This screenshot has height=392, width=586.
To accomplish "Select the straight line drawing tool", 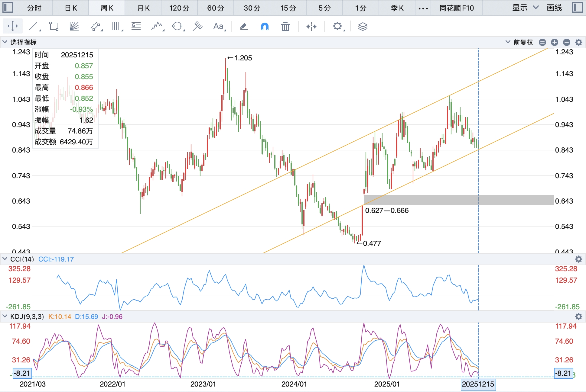I will [34, 27].
